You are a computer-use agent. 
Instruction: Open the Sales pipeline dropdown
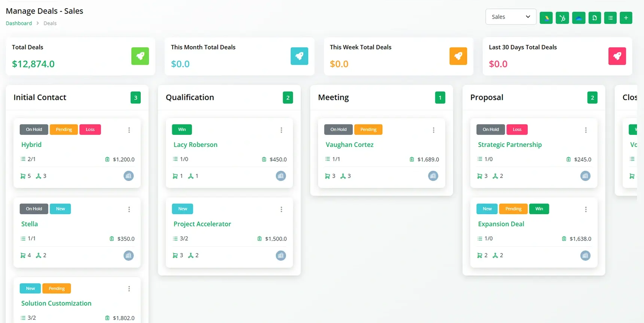click(x=510, y=17)
